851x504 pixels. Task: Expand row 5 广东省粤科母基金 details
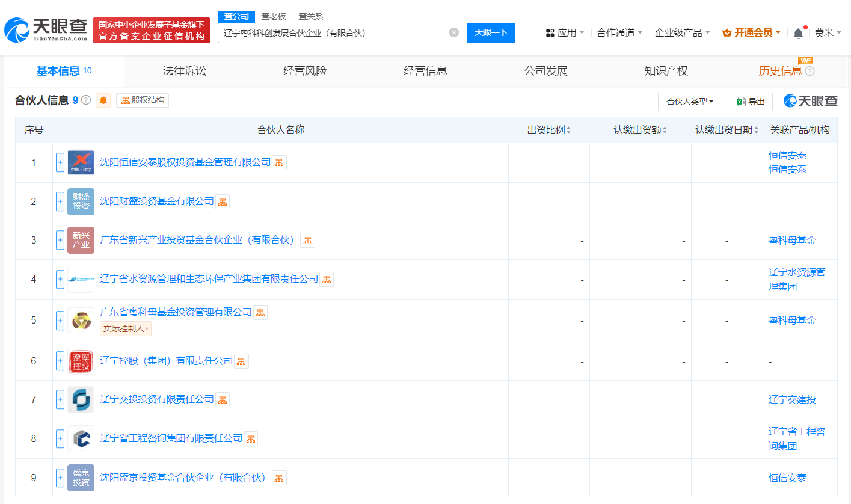[x=60, y=321]
